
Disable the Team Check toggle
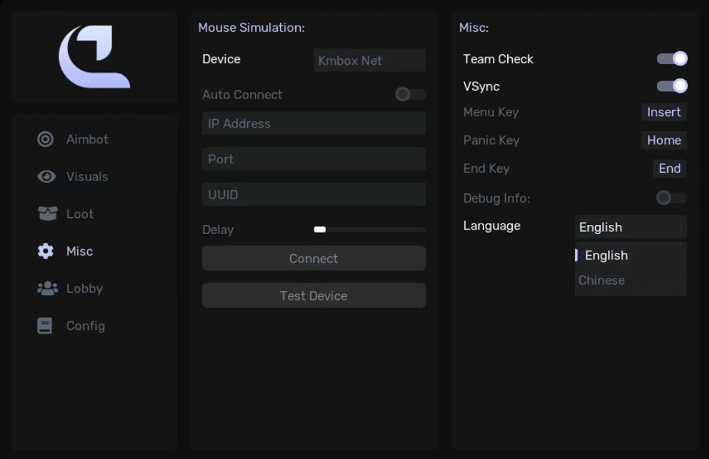click(x=671, y=59)
